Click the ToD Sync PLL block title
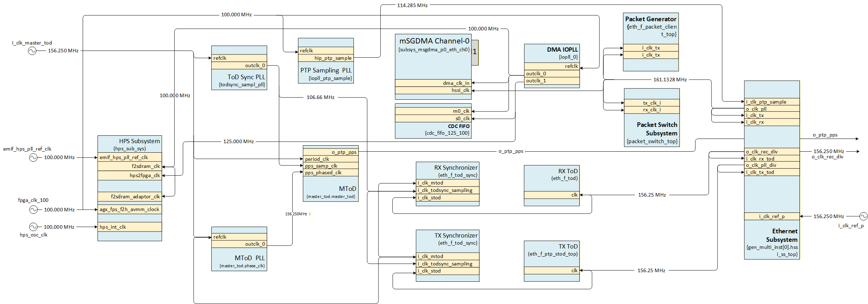 click(x=246, y=77)
